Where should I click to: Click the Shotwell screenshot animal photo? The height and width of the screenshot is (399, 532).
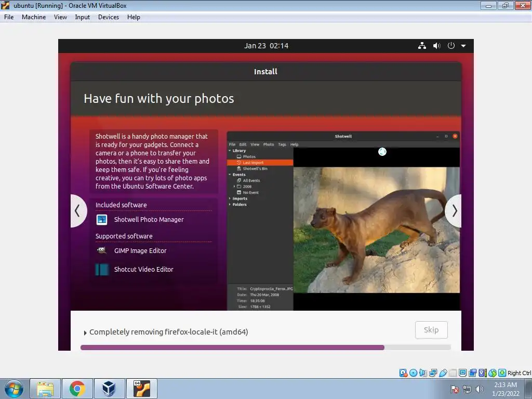pos(377,230)
